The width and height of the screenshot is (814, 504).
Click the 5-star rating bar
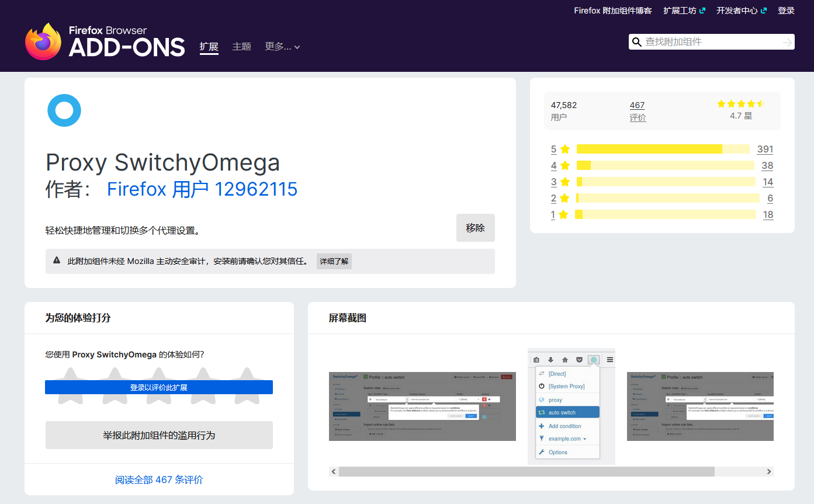pos(663,149)
